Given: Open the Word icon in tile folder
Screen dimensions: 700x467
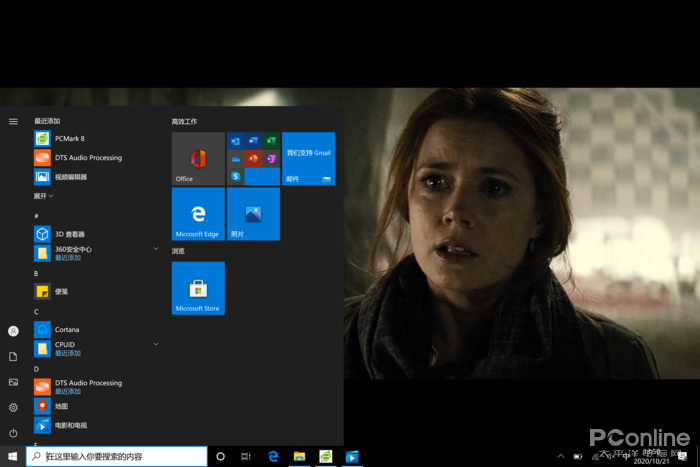Looking at the screenshot, I should click(254, 141).
